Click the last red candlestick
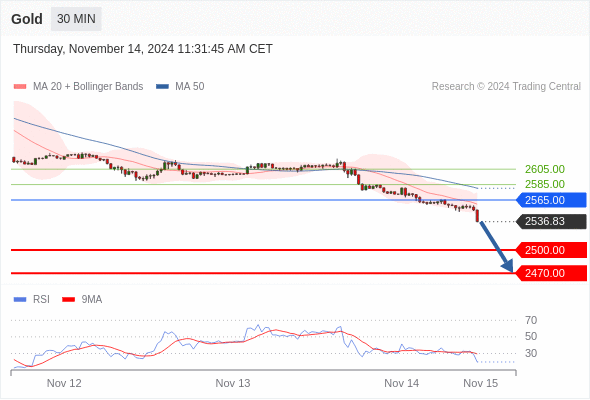 (x=477, y=216)
